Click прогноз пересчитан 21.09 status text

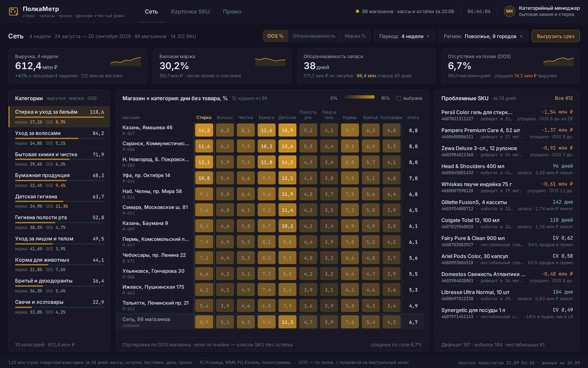point(496,363)
